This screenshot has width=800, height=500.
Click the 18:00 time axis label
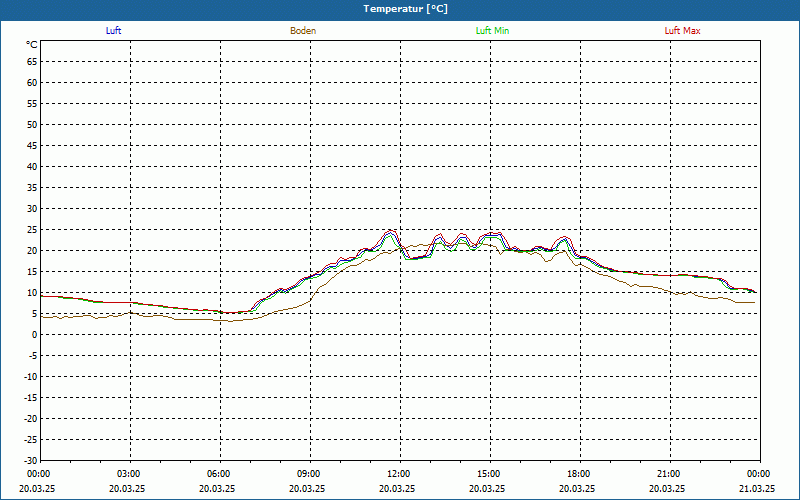[580, 474]
